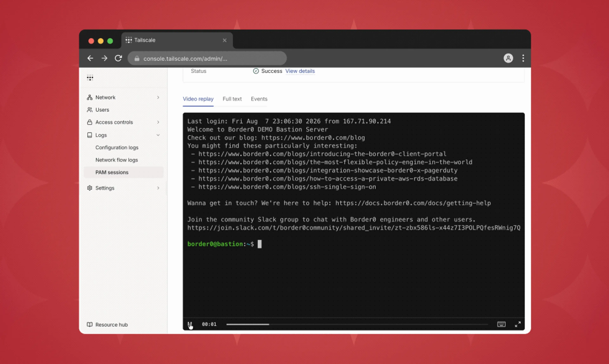Click the Success status text
The height and width of the screenshot is (364, 609).
coord(272,71)
